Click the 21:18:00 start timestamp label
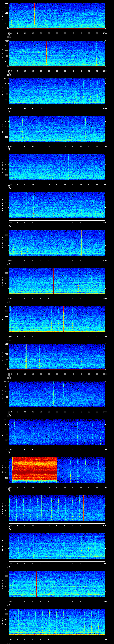The width and height of the screenshot is (114, 644). [x=9, y=109]
